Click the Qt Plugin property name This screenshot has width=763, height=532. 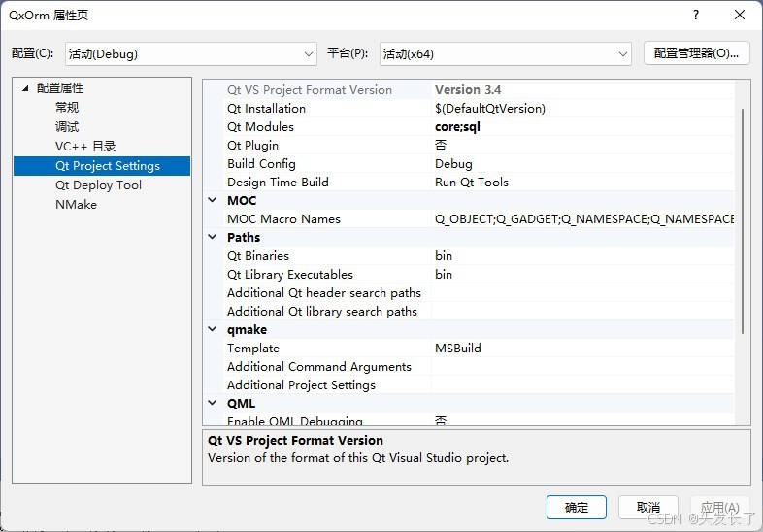252,146
